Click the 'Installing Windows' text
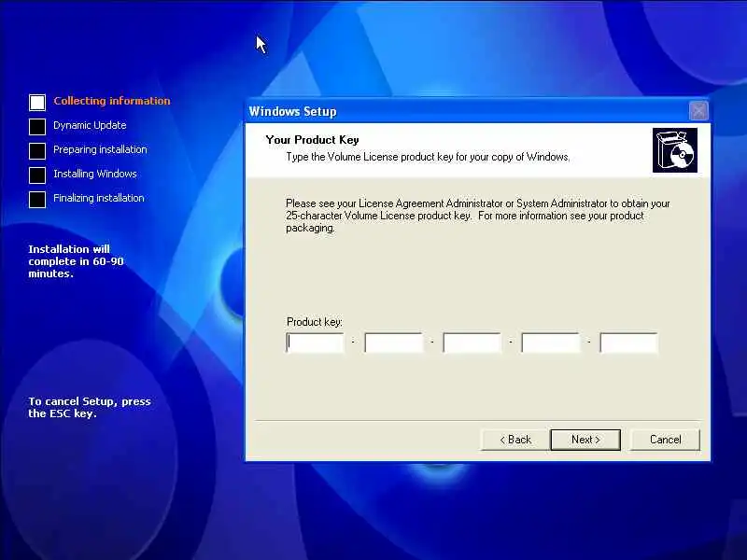This screenshot has height=560, width=747. (95, 174)
